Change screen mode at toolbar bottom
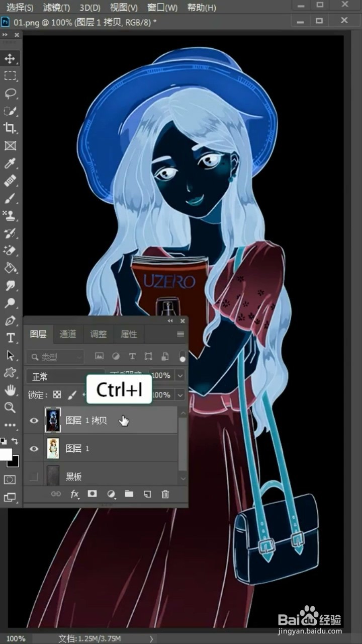The width and height of the screenshot is (362, 644). (x=10, y=497)
